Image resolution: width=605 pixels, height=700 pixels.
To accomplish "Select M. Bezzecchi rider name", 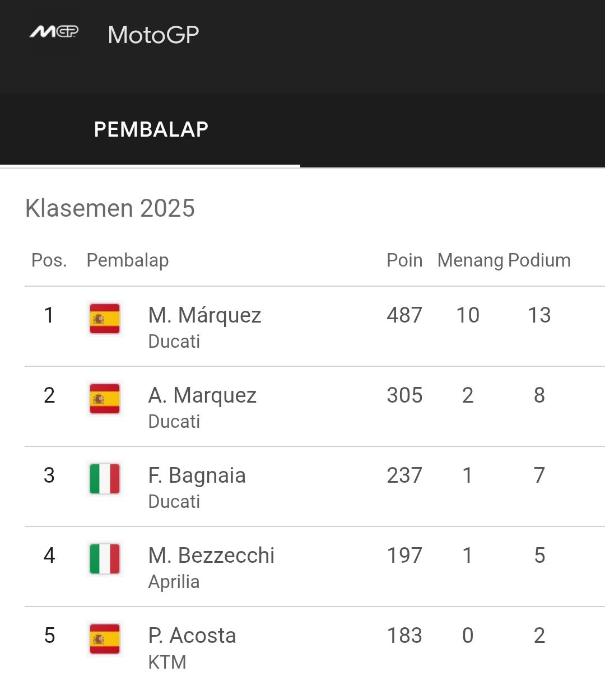I will click(x=211, y=556).
